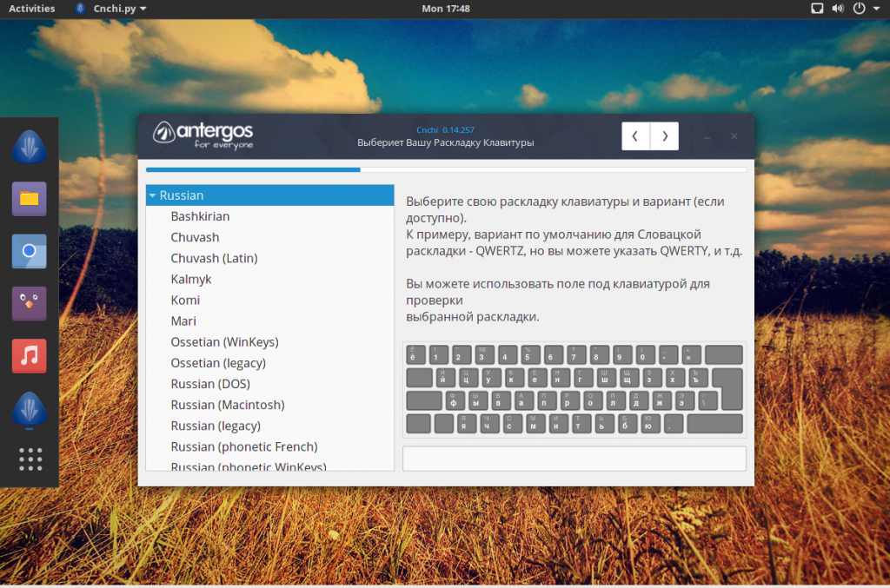This screenshot has height=588, width=890.
Task: Open Activities overview
Action: coord(31,9)
